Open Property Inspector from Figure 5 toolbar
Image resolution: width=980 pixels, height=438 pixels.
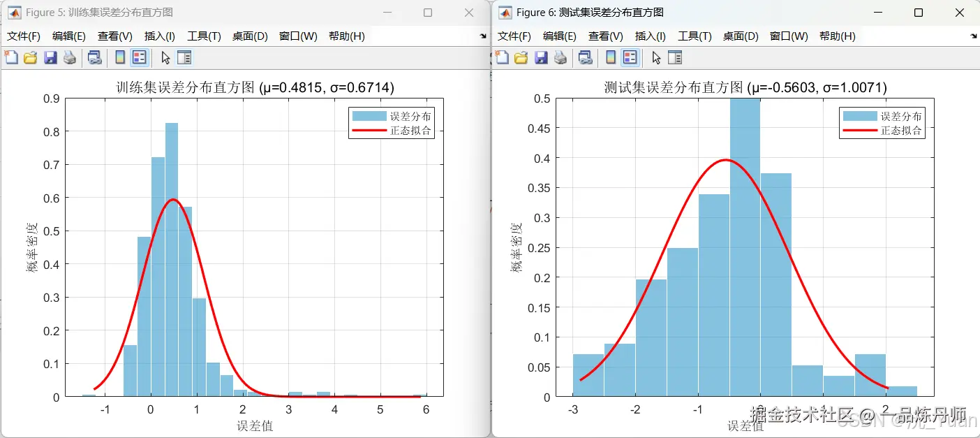(x=184, y=58)
